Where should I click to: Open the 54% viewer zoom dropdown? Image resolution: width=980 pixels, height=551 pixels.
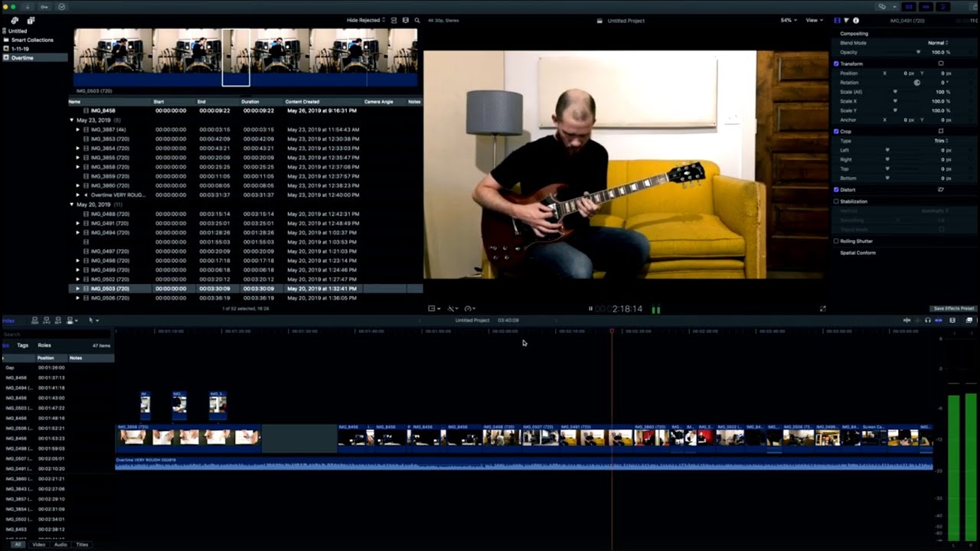pos(789,21)
